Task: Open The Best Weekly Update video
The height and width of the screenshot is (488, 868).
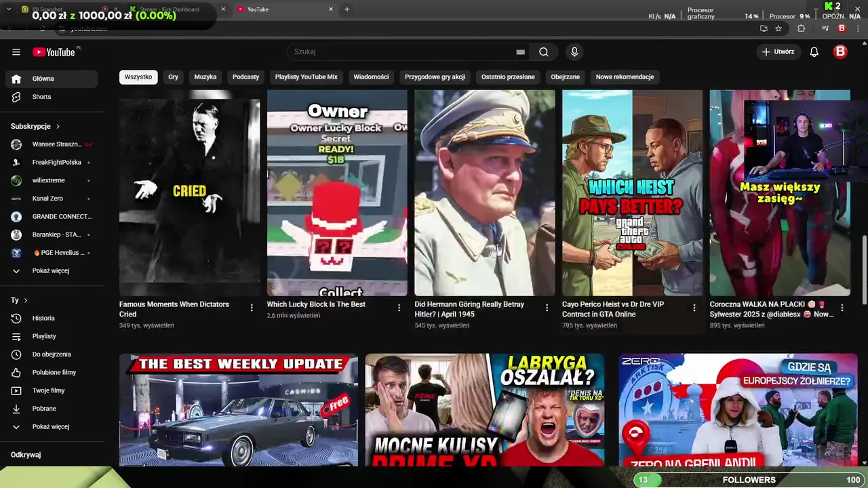Action: click(x=239, y=409)
